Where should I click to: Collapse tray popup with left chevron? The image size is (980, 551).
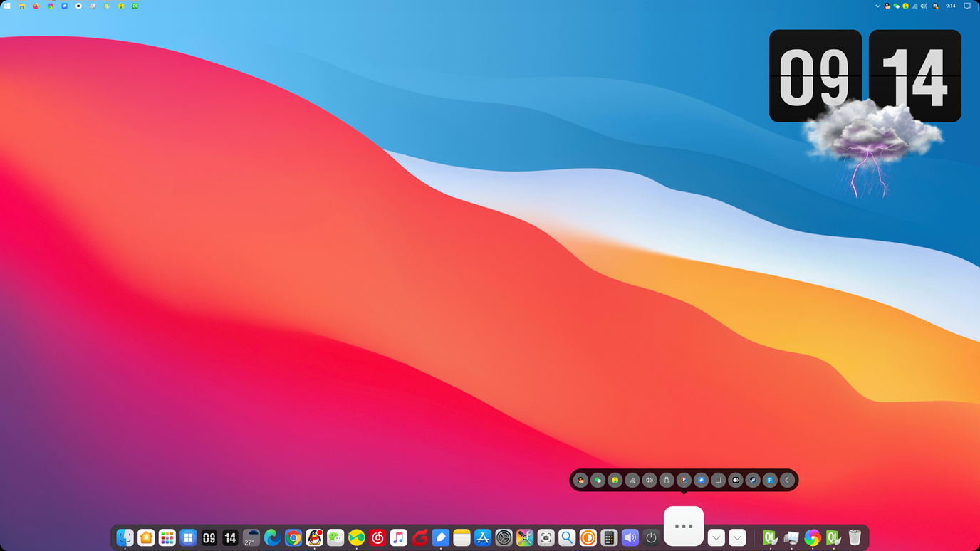787,481
